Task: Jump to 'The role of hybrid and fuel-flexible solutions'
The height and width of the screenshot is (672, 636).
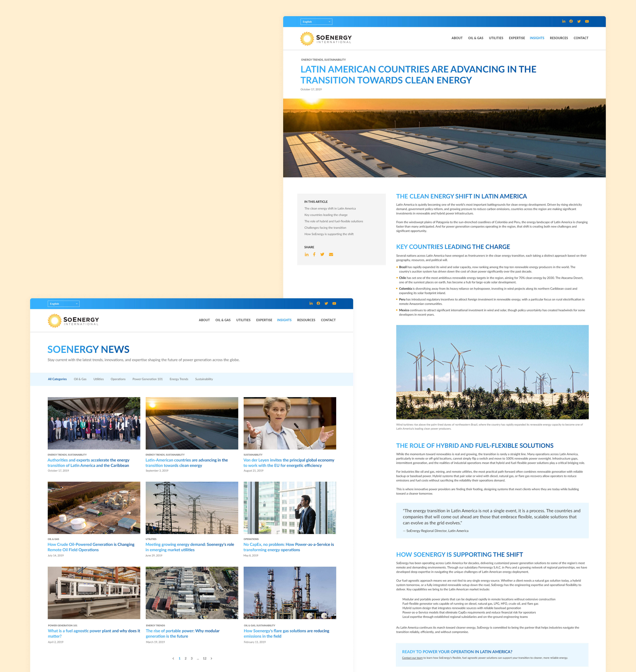Action: click(x=334, y=221)
